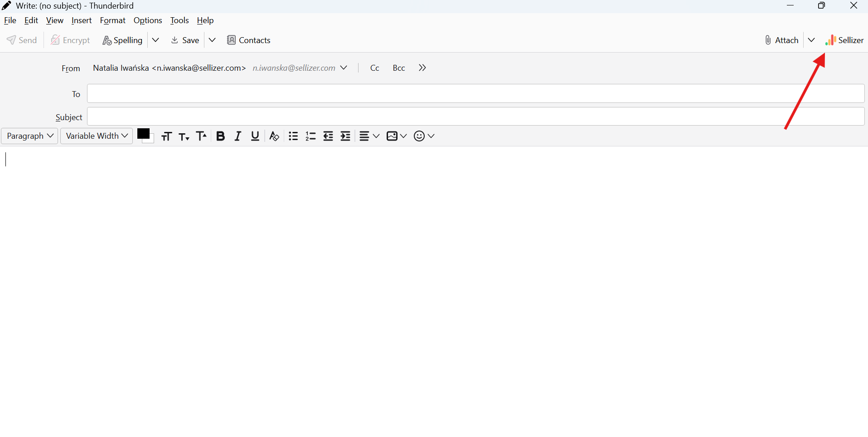This screenshot has width=868, height=437.
Task: Indent the text
Action: click(x=345, y=136)
